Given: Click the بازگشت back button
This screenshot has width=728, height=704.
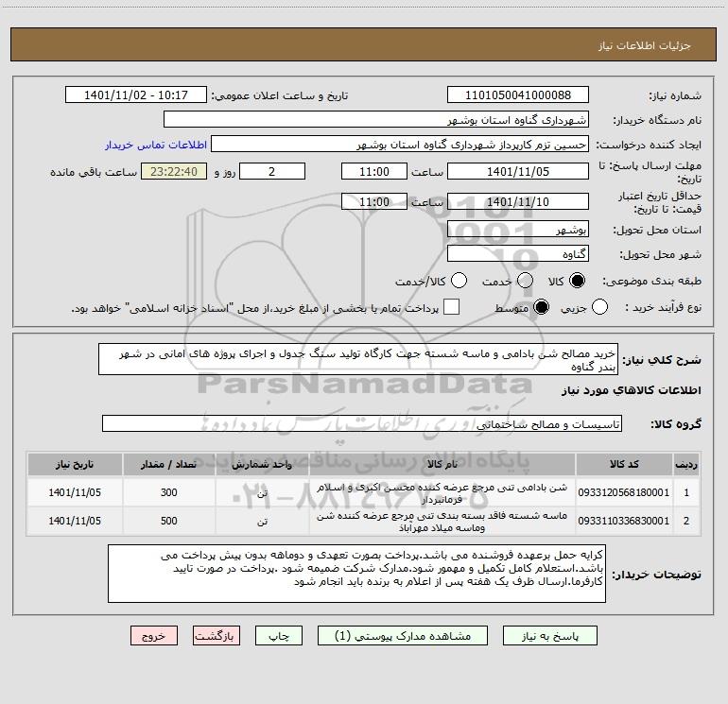Looking at the screenshot, I should pos(217,636).
